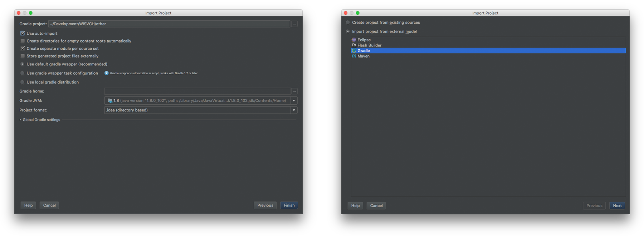Close the model selection Import Project window
Viewport: 644px width, 239px height.
(x=346, y=13)
